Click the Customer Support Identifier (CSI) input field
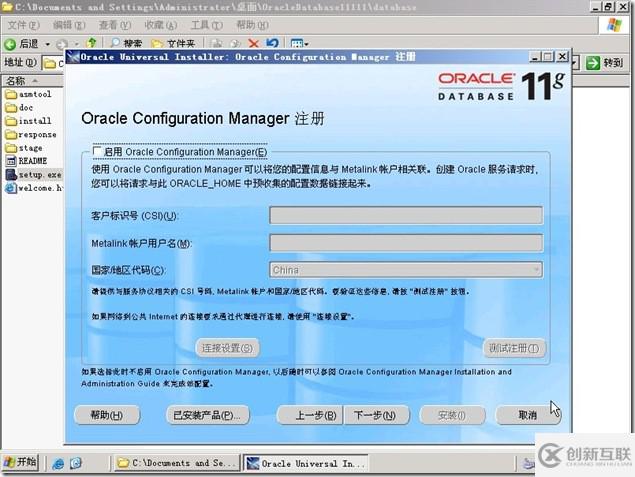This screenshot has height=477, width=635. pos(406,215)
